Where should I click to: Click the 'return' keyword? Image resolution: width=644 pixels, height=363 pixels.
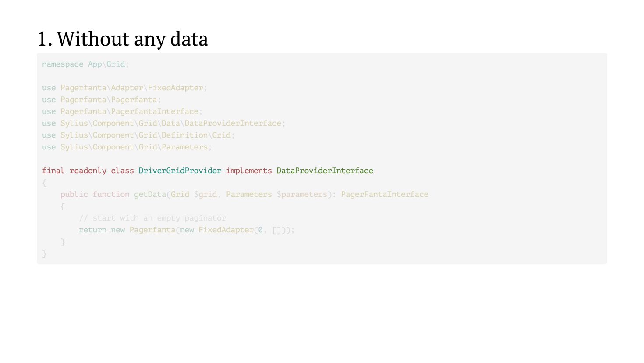(x=92, y=230)
